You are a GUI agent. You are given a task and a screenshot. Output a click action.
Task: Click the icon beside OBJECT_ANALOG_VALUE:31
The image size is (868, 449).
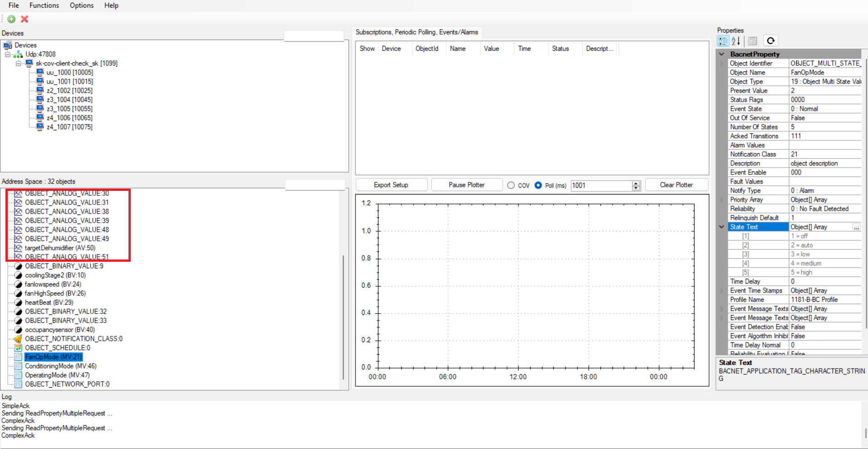(18, 202)
